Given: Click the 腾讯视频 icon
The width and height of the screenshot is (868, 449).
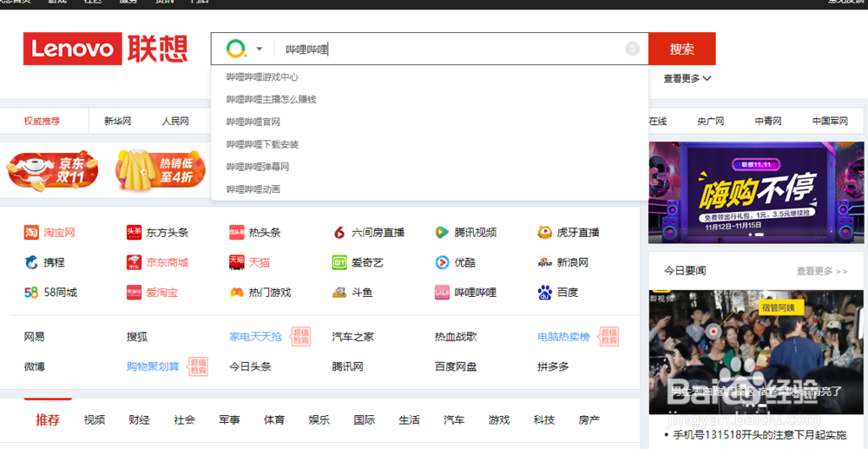Looking at the screenshot, I should (x=442, y=233).
